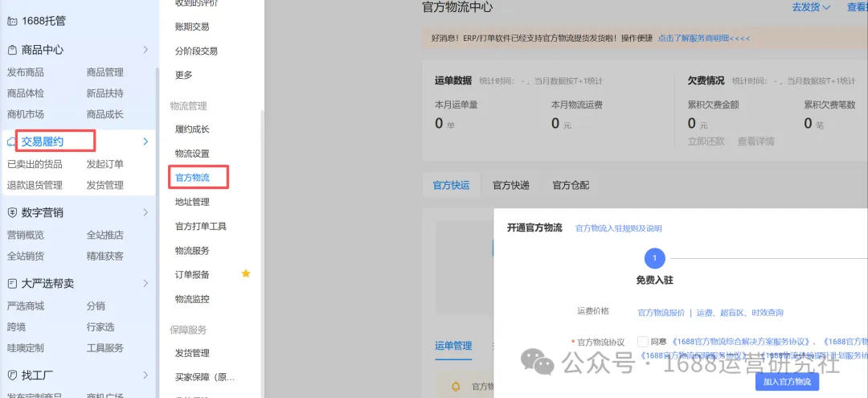Expand the 大严选帮卖 chevron
This screenshot has height=398, width=868.
(x=145, y=283)
